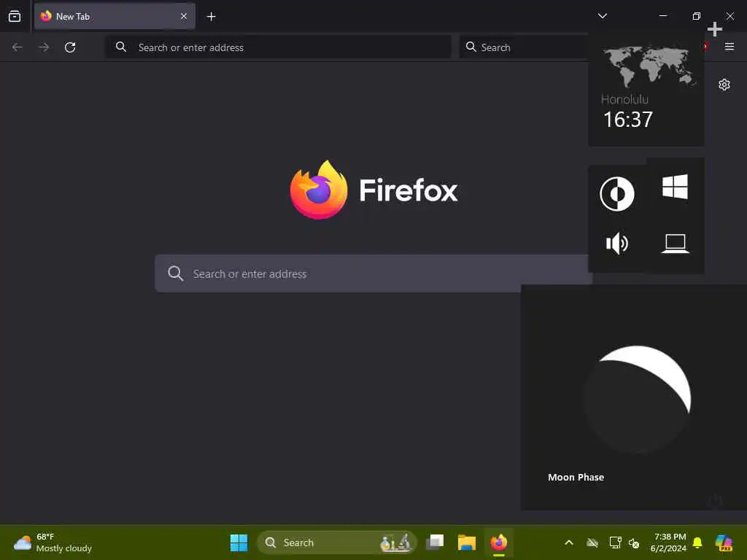Focus the toolbar Search box

coord(524,47)
